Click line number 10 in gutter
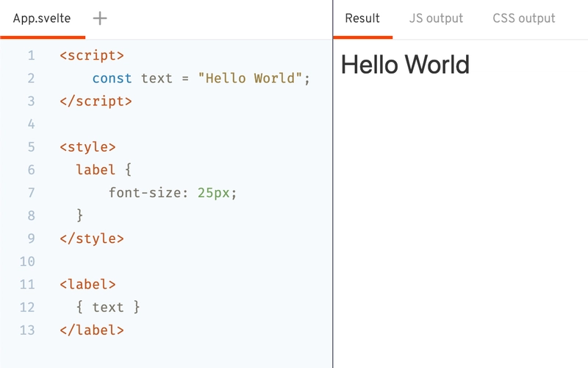588x368 pixels. click(x=27, y=262)
